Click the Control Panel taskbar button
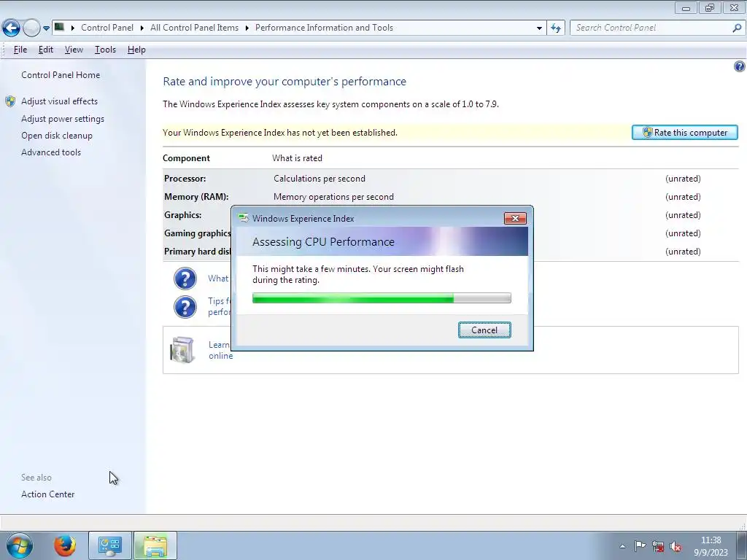 (x=110, y=545)
